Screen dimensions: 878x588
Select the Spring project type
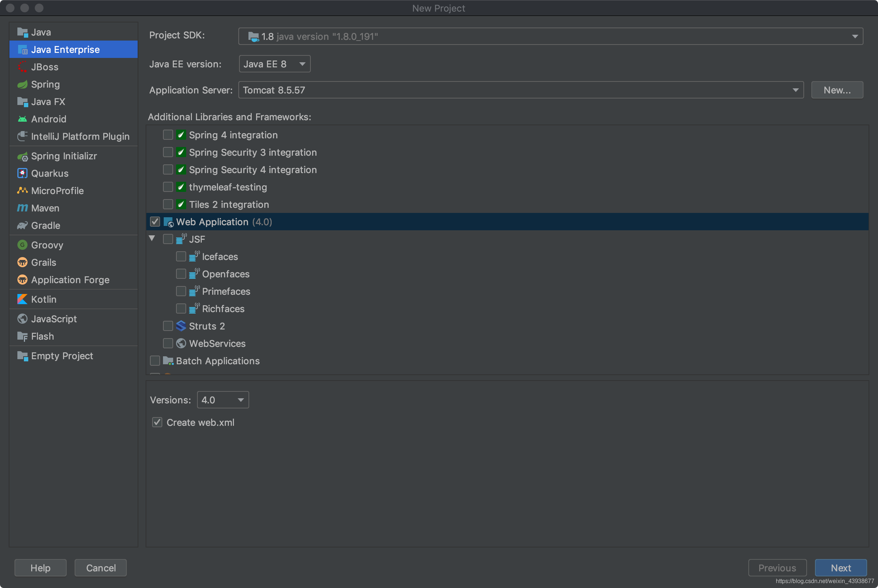coord(74,84)
